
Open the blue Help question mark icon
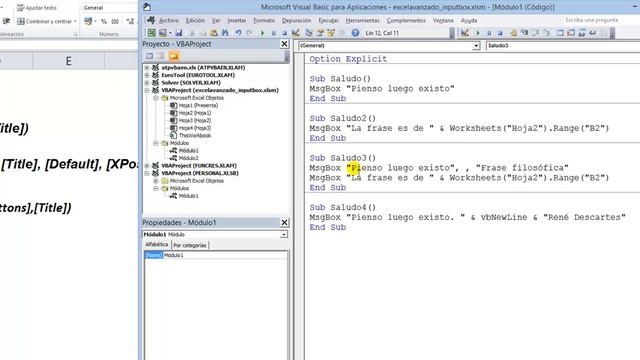[356, 33]
